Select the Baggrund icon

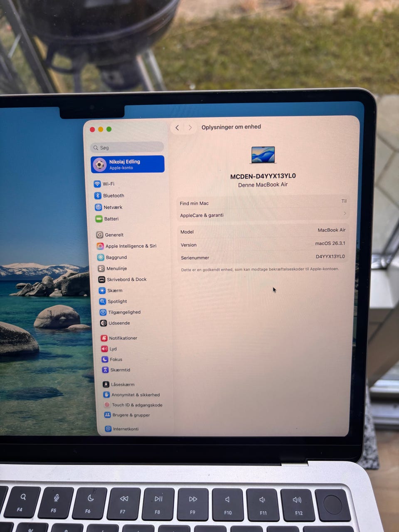(101, 257)
